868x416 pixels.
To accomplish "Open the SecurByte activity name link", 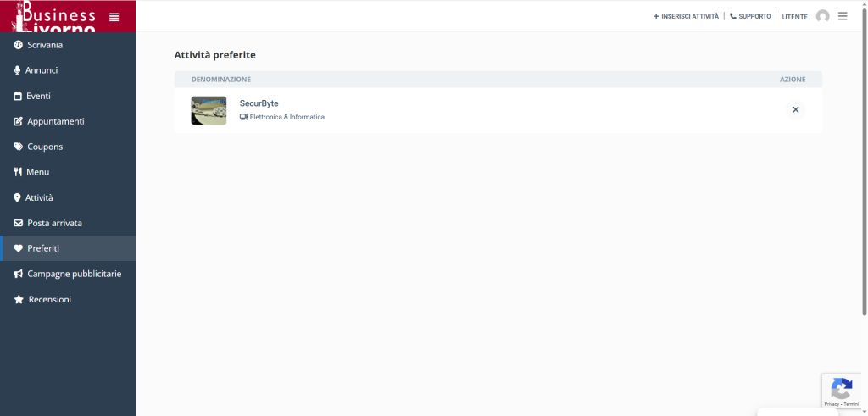I will [x=259, y=103].
